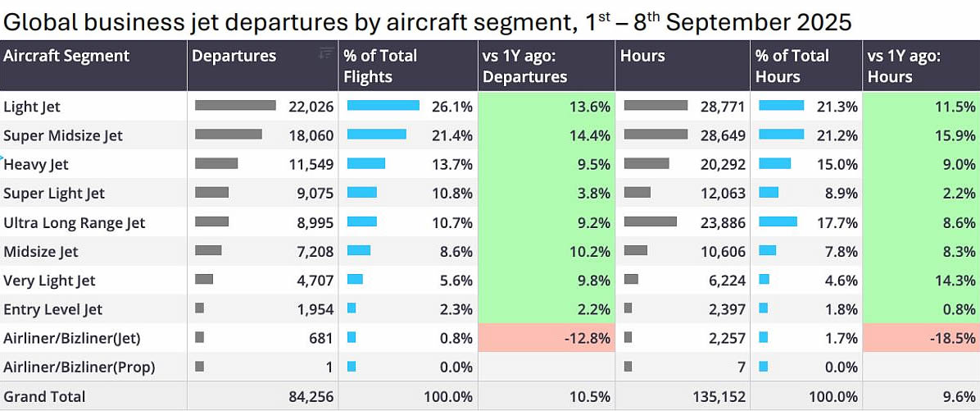Click the red -18.5% hours cell
The image size is (980, 411).
(x=921, y=338)
